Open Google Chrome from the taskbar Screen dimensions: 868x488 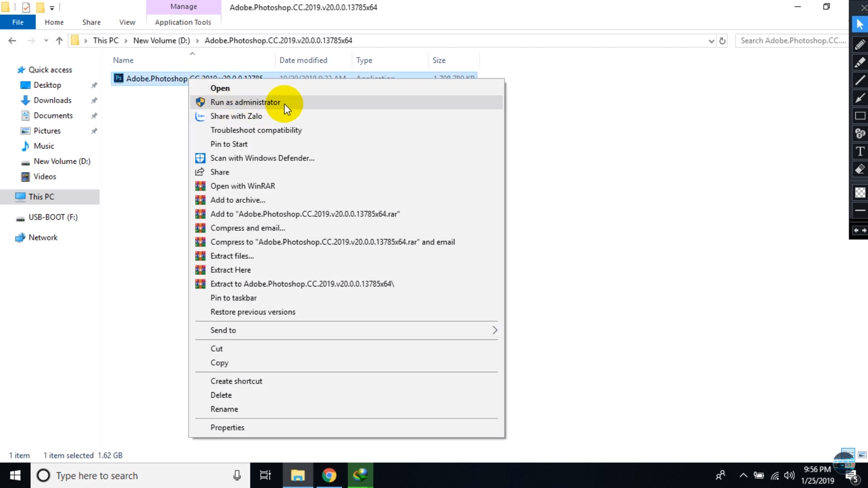[330, 475]
